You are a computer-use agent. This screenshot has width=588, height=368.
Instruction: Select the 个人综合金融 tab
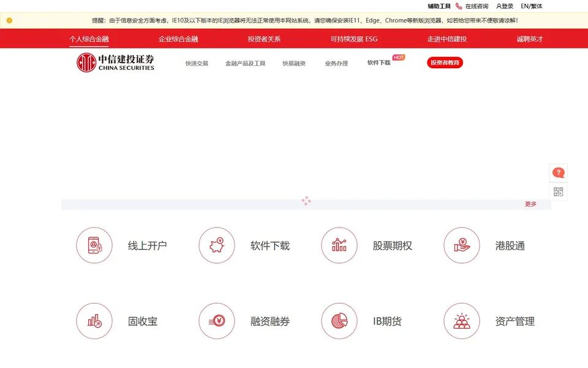pyautogui.click(x=89, y=39)
